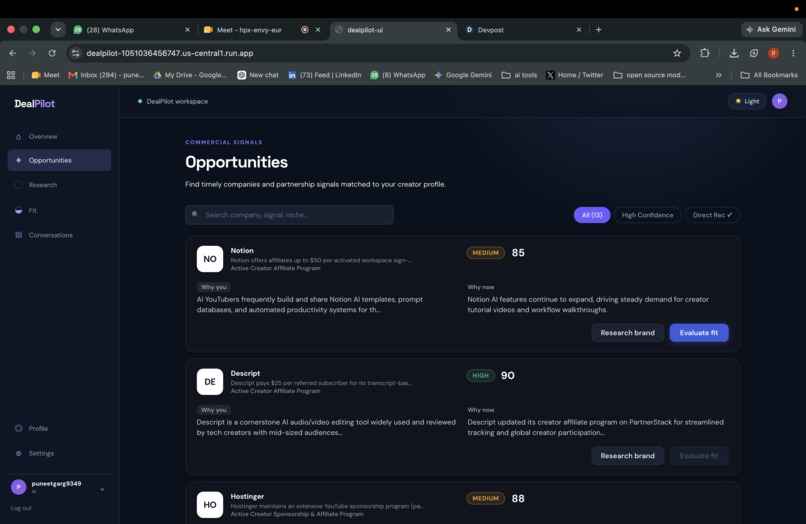Select the All (13) filter
Screen dimensions: 806x524
(x=592, y=215)
